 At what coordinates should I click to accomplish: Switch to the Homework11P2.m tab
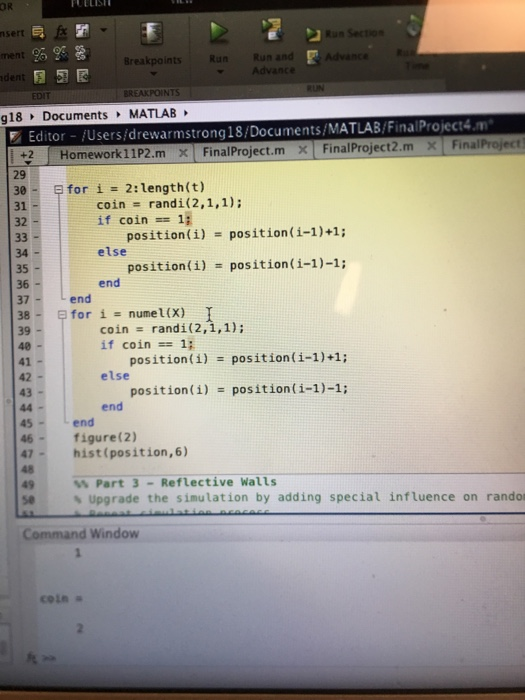112,154
